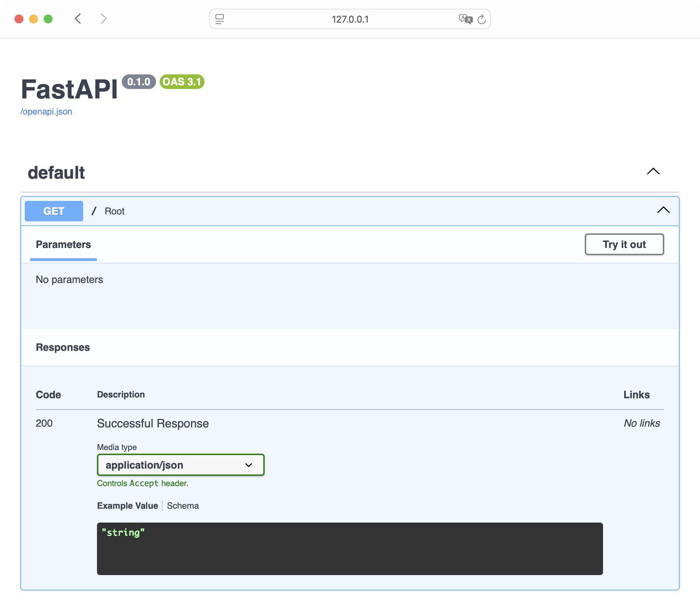The image size is (700, 609).
Task: Click the Code column header
Action: click(48, 395)
